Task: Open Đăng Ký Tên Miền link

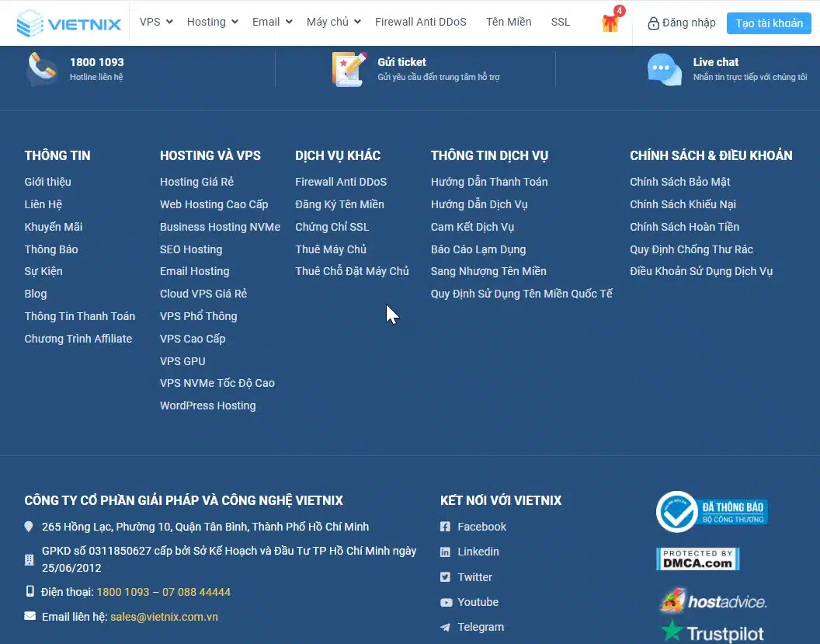Action: [x=340, y=204]
